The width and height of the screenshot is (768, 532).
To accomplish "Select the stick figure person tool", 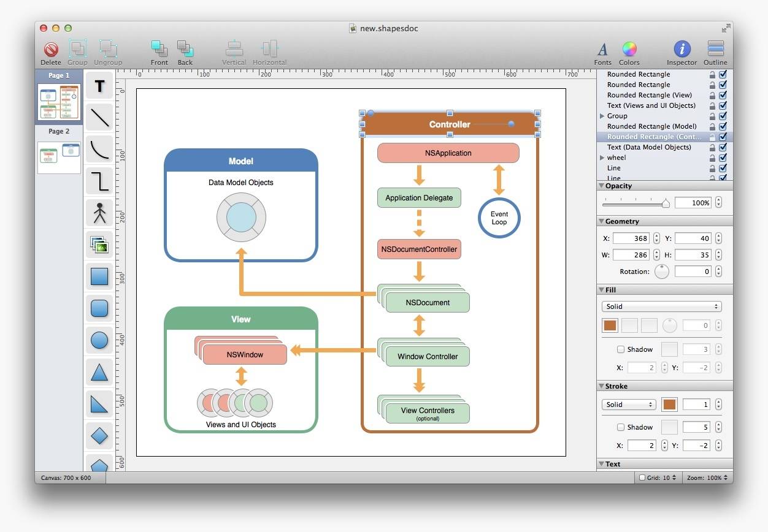I will (x=99, y=213).
